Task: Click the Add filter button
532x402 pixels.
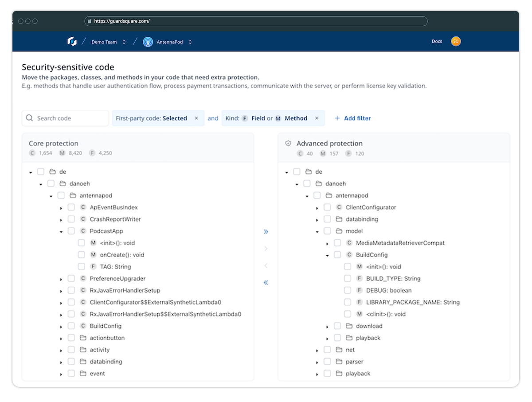Action: pos(352,118)
